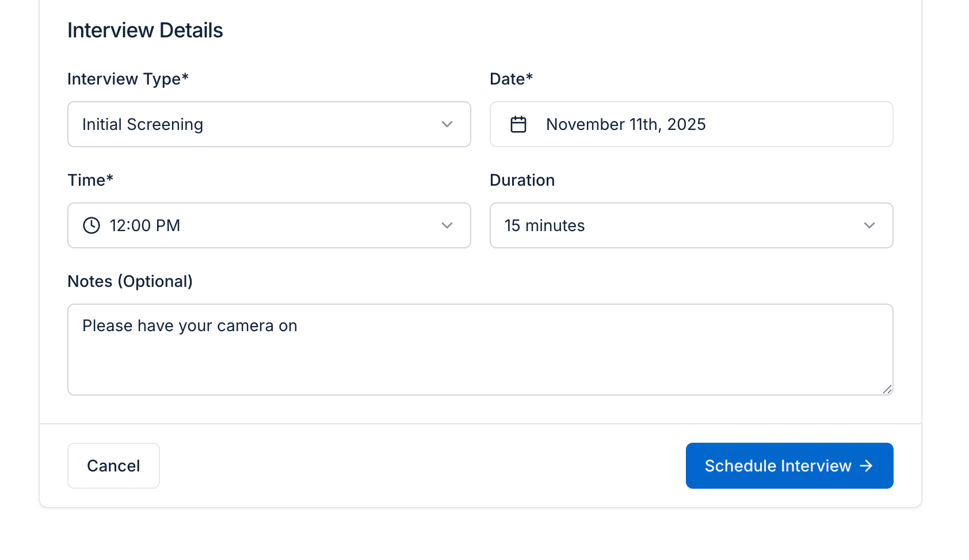969x560 pixels.
Task: Open the Initial Screening dropdown
Action: coord(259,124)
